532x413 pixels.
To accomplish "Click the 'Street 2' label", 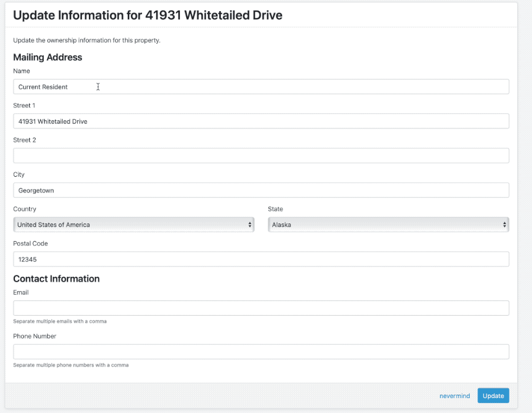I will [x=24, y=140].
